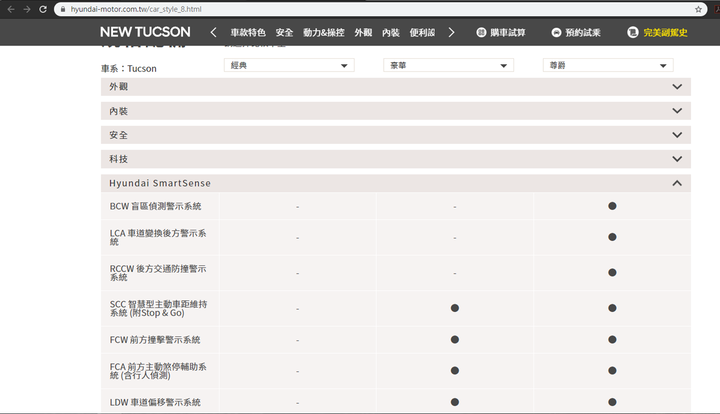720x414 pixels.
Task: Show previous nav items with left chevron
Action: (x=213, y=32)
